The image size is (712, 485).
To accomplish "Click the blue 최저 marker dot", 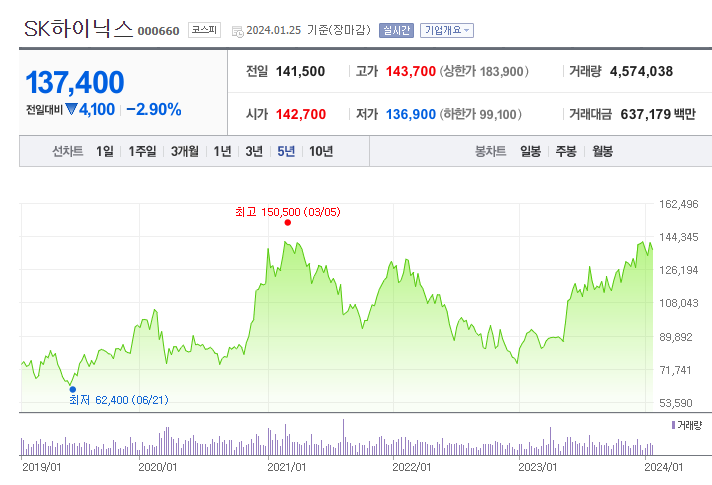I will pyautogui.click(x=73, y=389).
